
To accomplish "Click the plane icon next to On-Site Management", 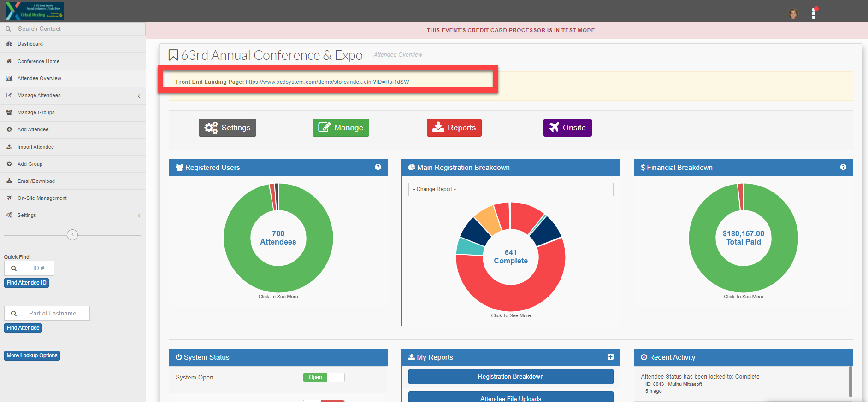I will point(9,198).
